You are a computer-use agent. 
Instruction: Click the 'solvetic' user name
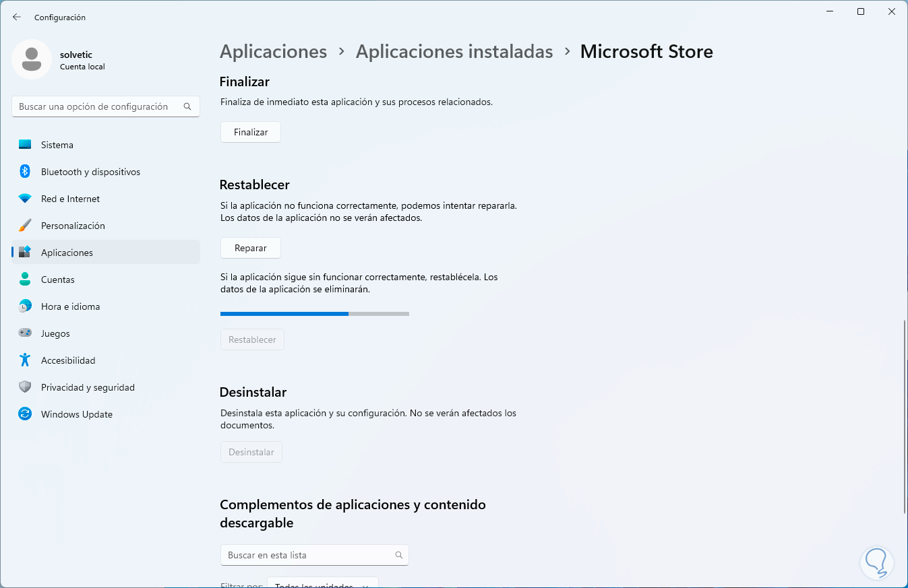[75, 55]
